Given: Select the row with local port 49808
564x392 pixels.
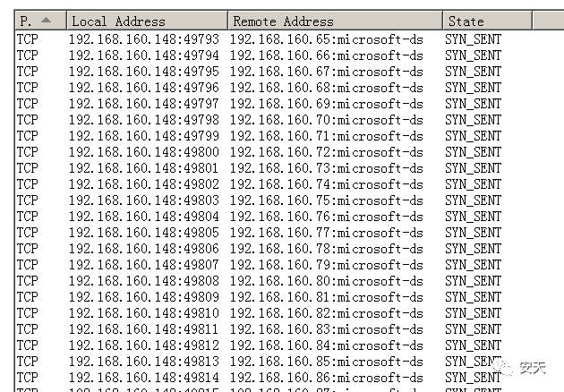Looking at the screenshot, I should pos(259,281).
